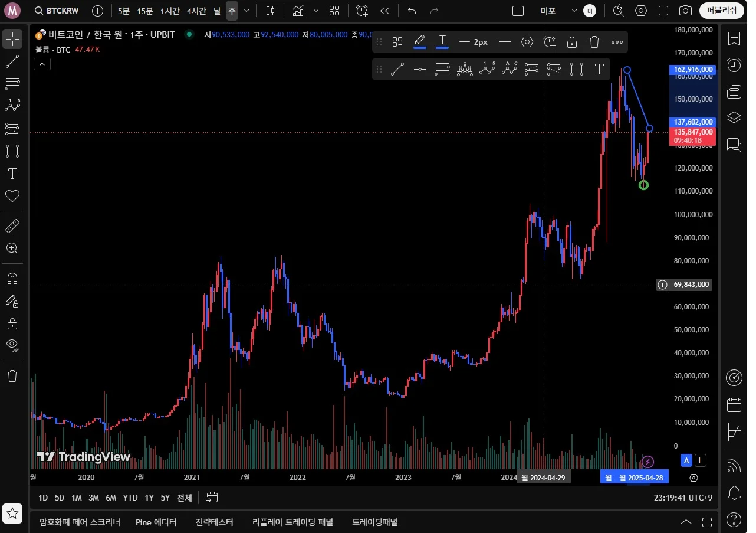Select the ruler measure tool

[12, 226]
